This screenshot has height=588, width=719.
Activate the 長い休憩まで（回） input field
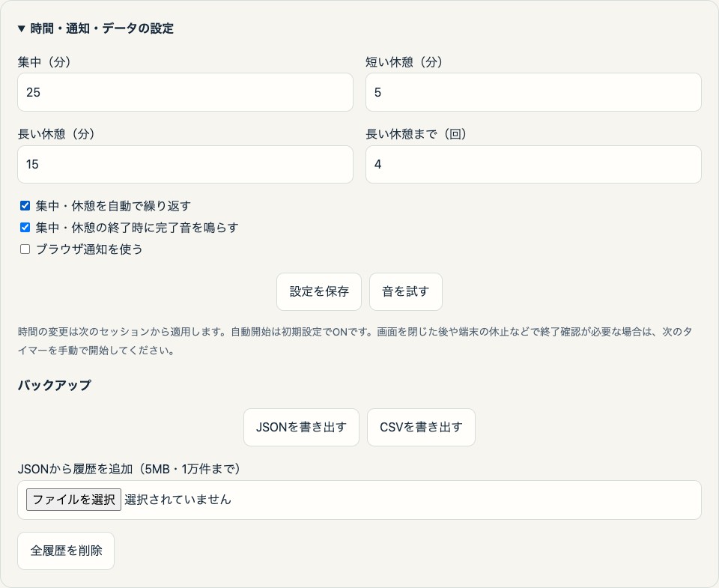click(x=533, y=164)
